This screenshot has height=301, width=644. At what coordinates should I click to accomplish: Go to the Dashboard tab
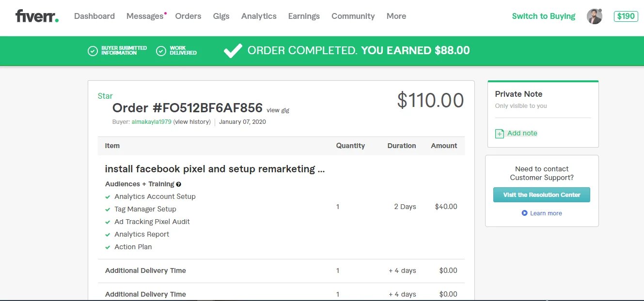click(x=94, y=16)
